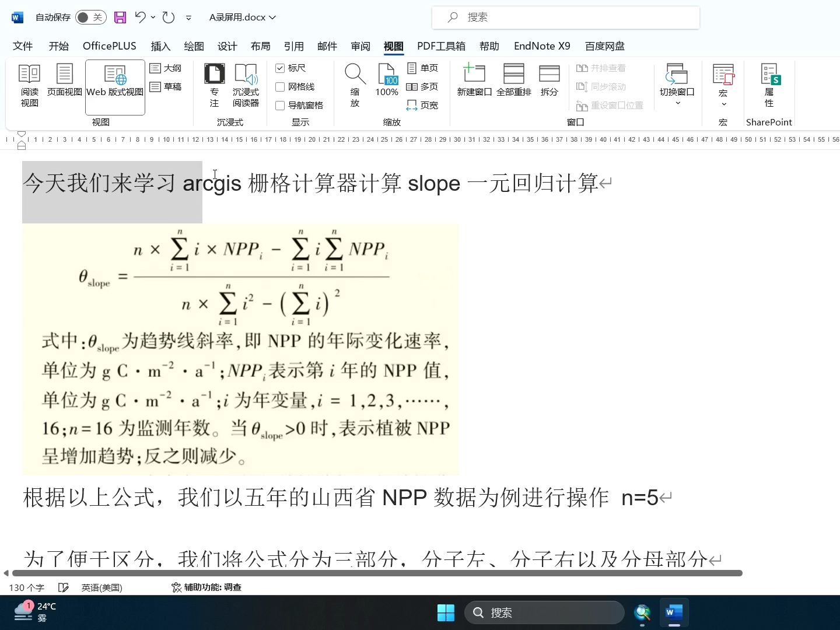Open the EndNote X9 tab
The height and width of the screenshot is (630, 840).
542,46
